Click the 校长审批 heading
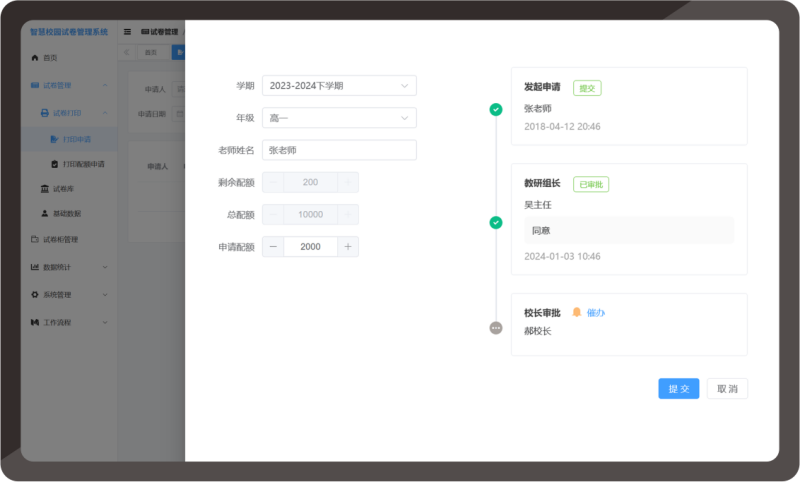Image resolution: width=800 pixels, height=482 pixels. pos(542,313)
